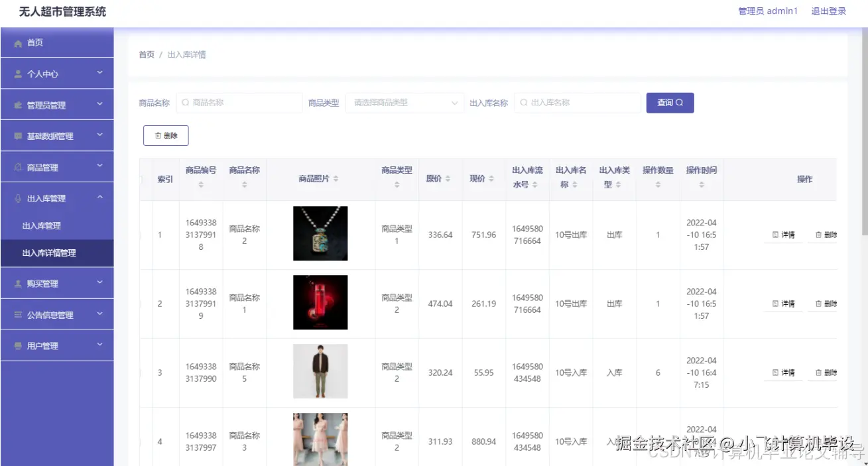
Task: Sort by 出入库类型 column arrows
Action: pos(618,185)
